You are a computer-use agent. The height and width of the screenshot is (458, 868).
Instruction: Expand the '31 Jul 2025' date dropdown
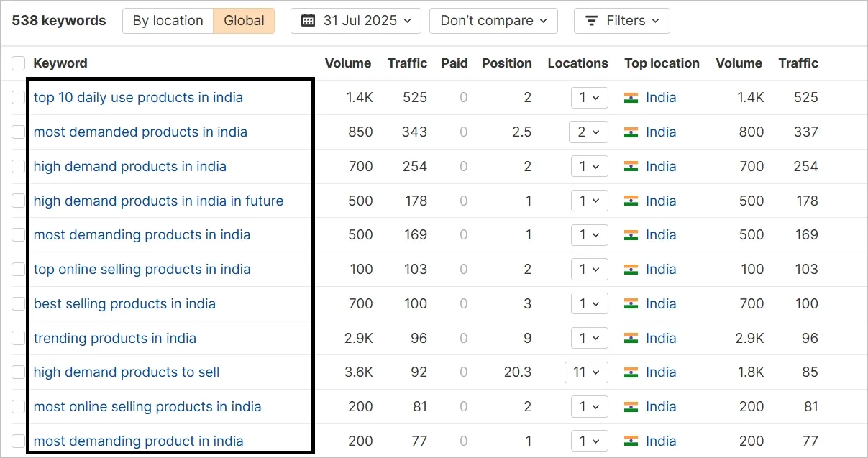(355, 20)
